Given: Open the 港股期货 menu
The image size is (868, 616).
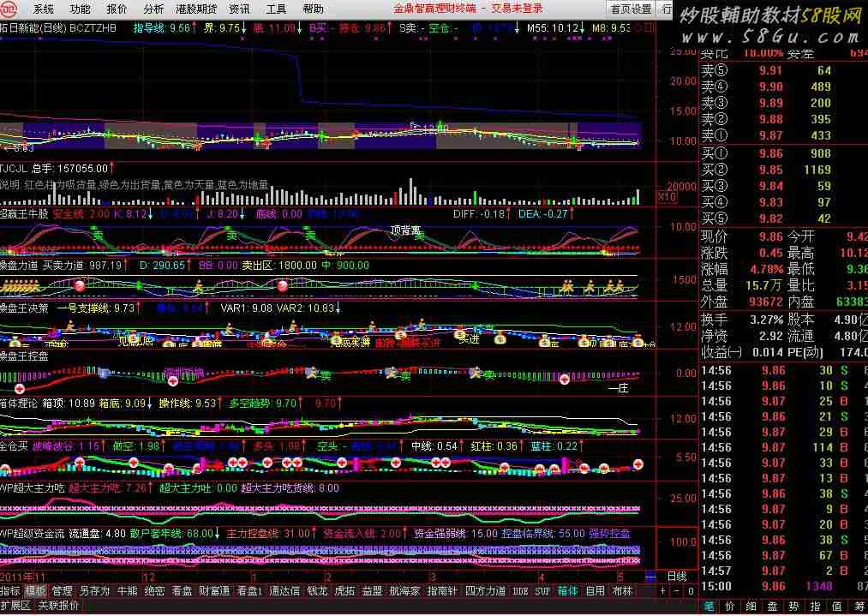Looking at the screenshot, I should pyautogui.click(x=196, y=9).
